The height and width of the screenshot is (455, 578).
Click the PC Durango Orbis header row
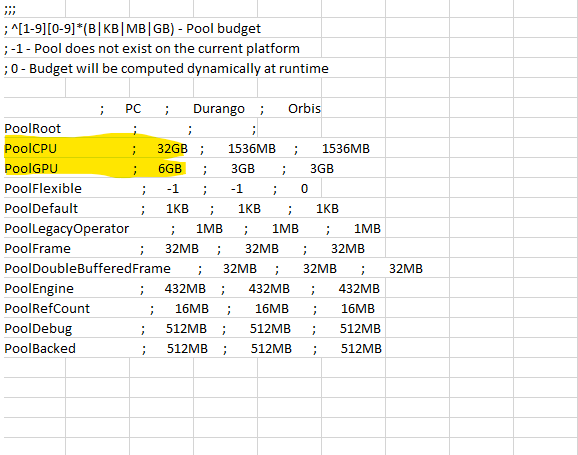[x=210, y=109]
